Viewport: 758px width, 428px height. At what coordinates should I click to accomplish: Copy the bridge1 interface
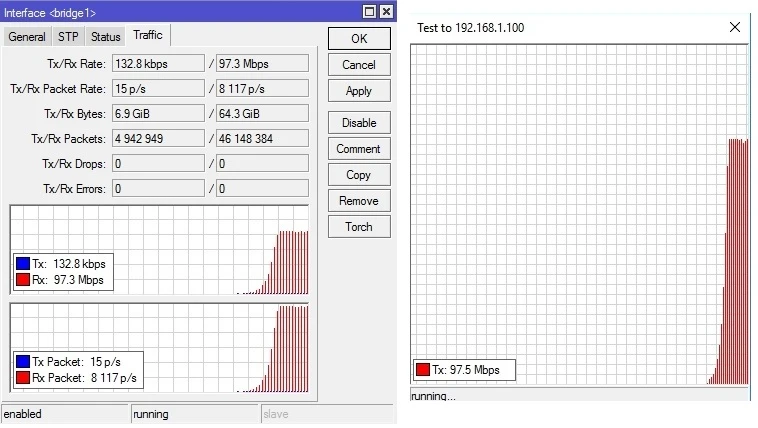358,175
